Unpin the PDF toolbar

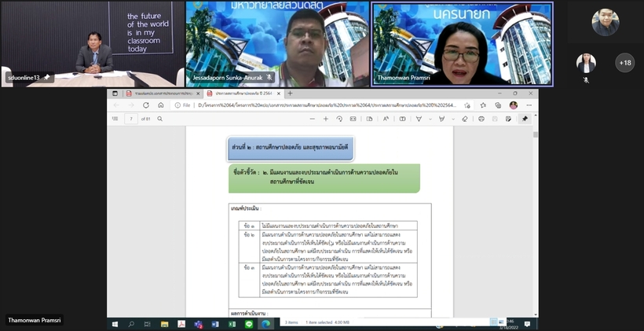pos(525,119)
